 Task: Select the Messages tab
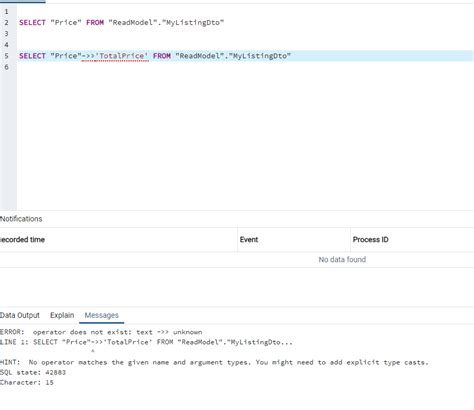[x=101, y=315]
